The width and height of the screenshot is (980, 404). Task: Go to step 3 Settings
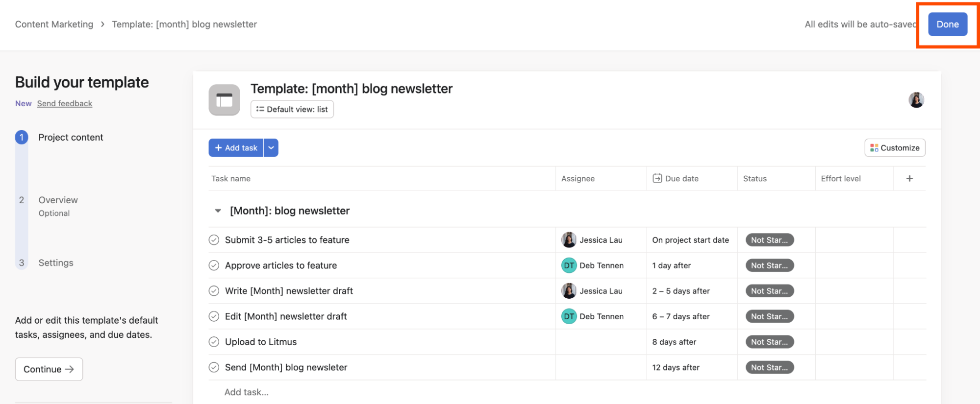coord(56,263)
